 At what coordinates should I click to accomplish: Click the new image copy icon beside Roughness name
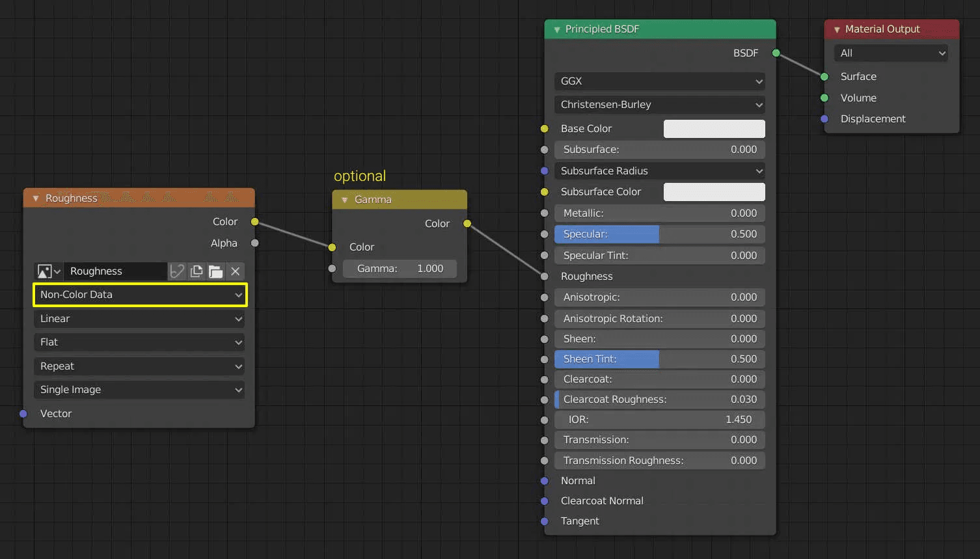[x=197, y=271]
